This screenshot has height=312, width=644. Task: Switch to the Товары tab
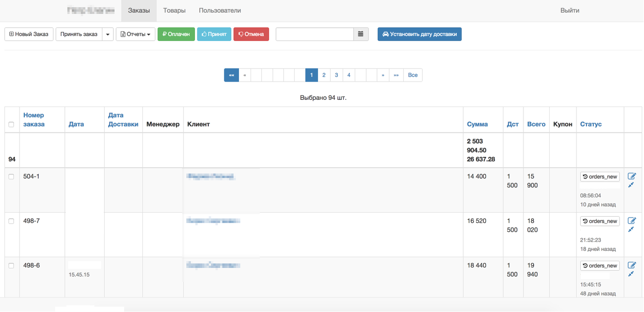174,10
